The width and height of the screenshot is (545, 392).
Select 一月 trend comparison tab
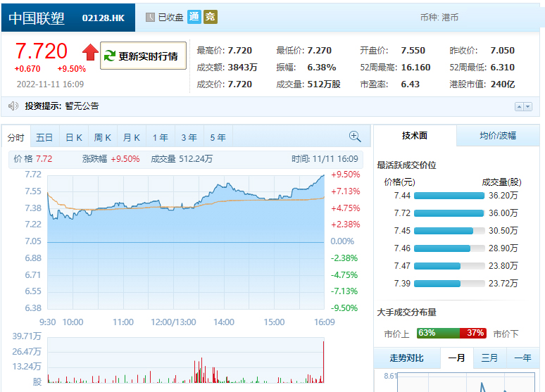pos(457,358)
